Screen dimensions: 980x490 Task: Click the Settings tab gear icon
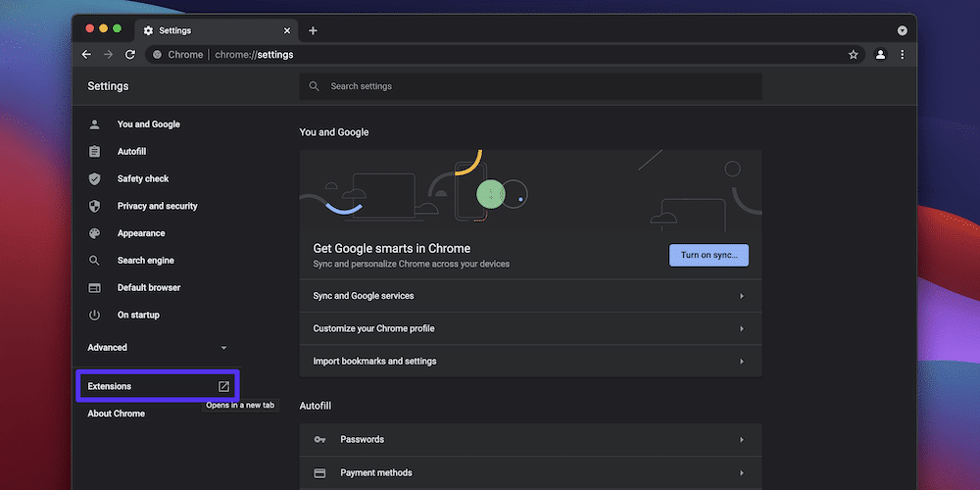point(148,30)
